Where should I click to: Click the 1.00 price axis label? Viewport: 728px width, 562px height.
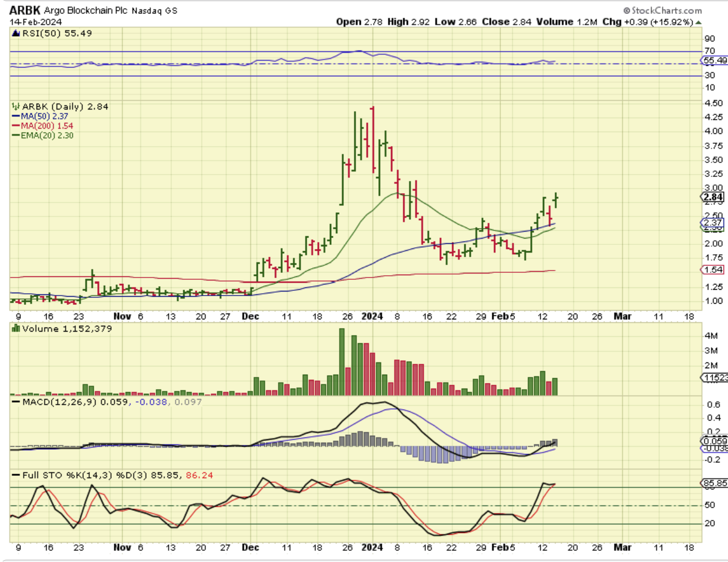coord(713,301)
